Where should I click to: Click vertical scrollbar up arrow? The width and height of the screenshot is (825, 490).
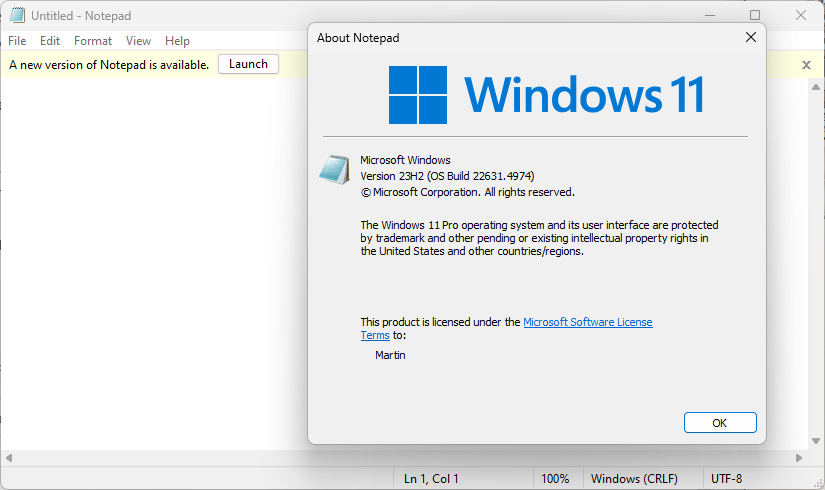816,87
